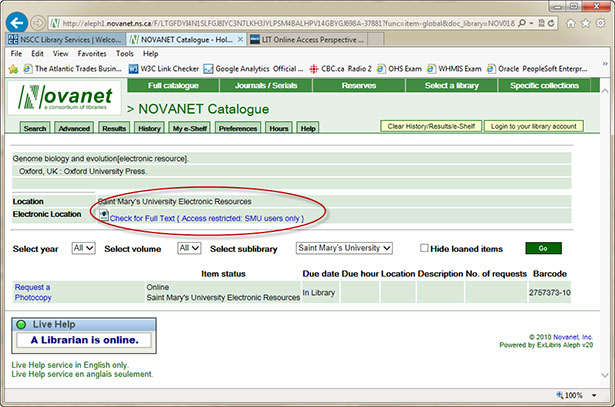Click the browser Forward arrow button

pyautogui.click(x=37, y=21)
